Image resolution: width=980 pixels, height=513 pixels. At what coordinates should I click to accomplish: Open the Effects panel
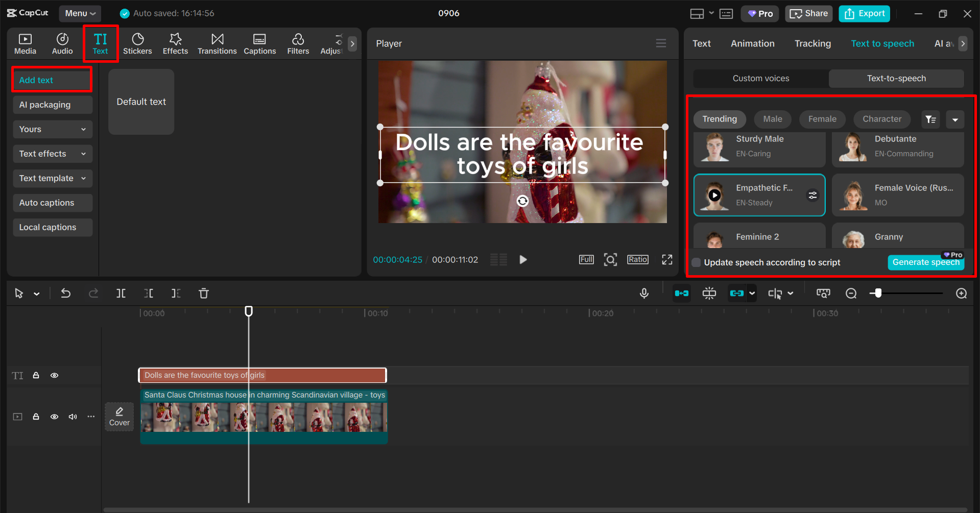tap(175, 43)
